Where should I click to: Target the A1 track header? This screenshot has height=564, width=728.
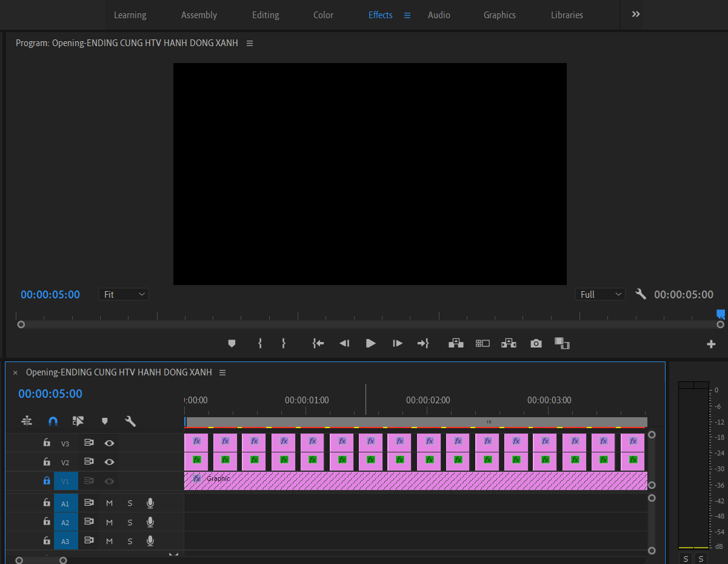[65, 503]
